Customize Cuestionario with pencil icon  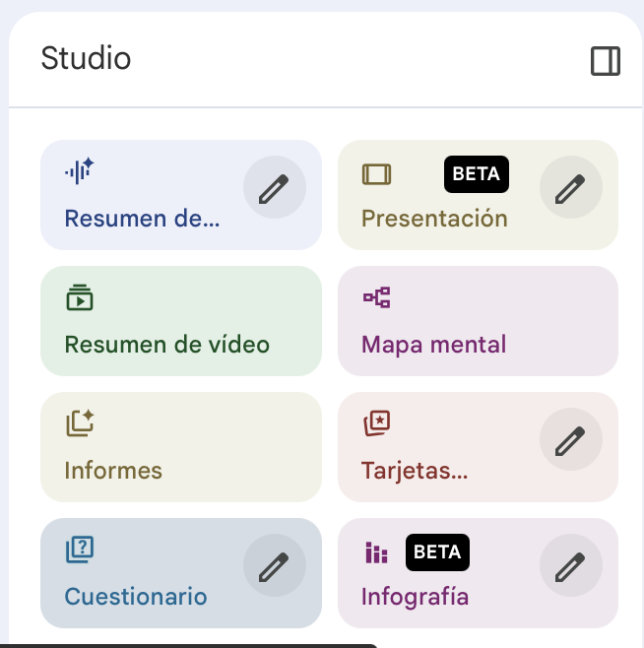pos(274,565)
